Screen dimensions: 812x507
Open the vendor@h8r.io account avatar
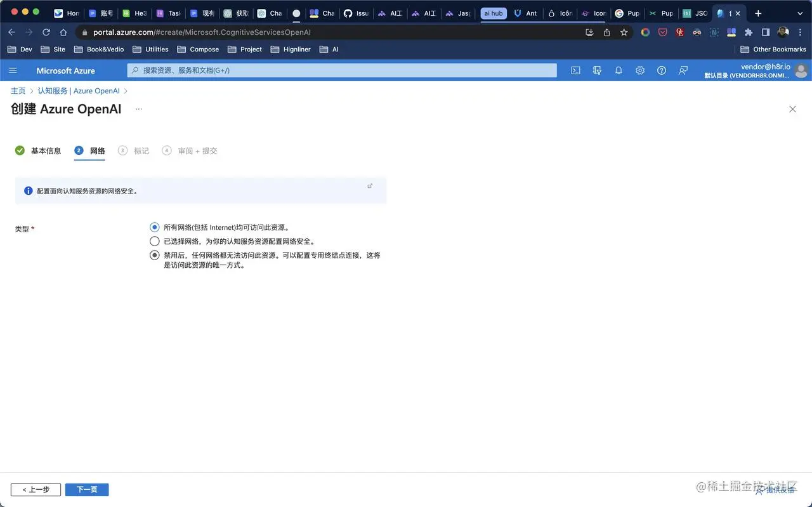[801, 70]
